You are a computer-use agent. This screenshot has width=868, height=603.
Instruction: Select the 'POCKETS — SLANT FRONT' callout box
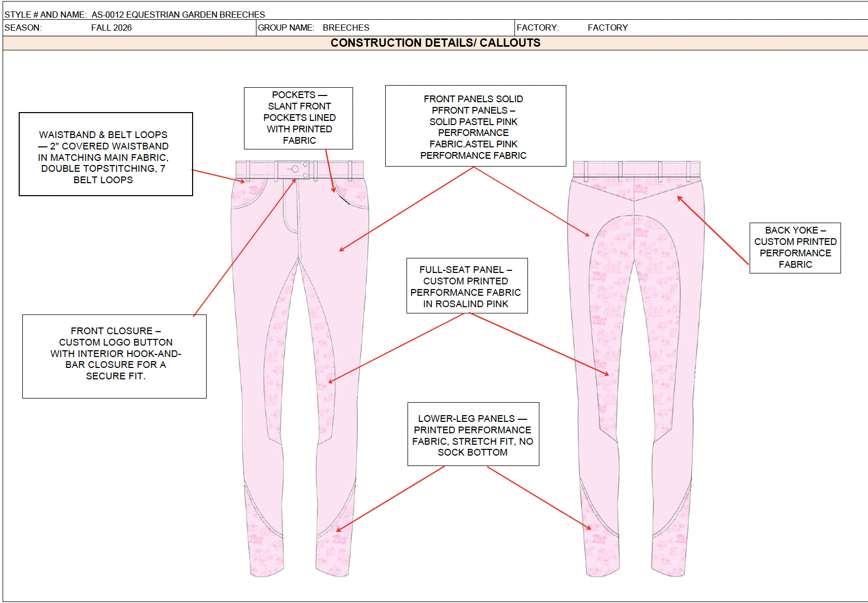(299, 118)
